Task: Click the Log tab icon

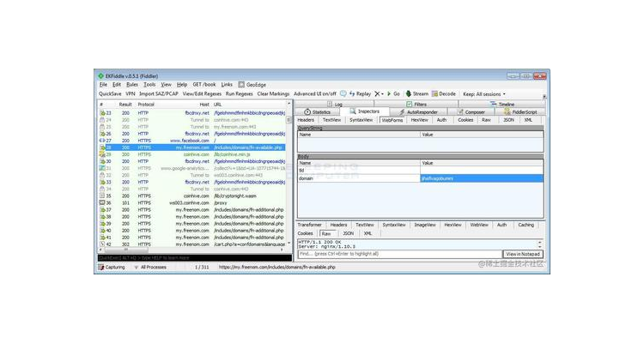Action: pos(330,105)
